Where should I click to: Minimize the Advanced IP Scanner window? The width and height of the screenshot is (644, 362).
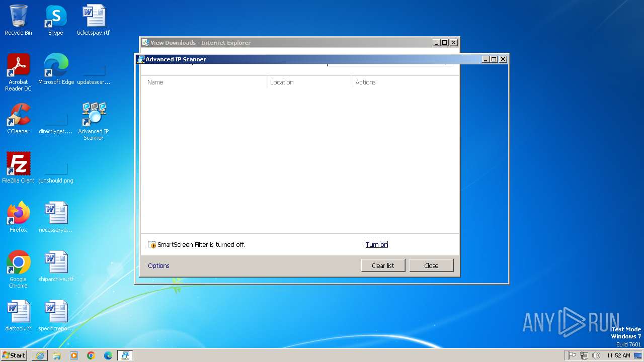point(486,59)
